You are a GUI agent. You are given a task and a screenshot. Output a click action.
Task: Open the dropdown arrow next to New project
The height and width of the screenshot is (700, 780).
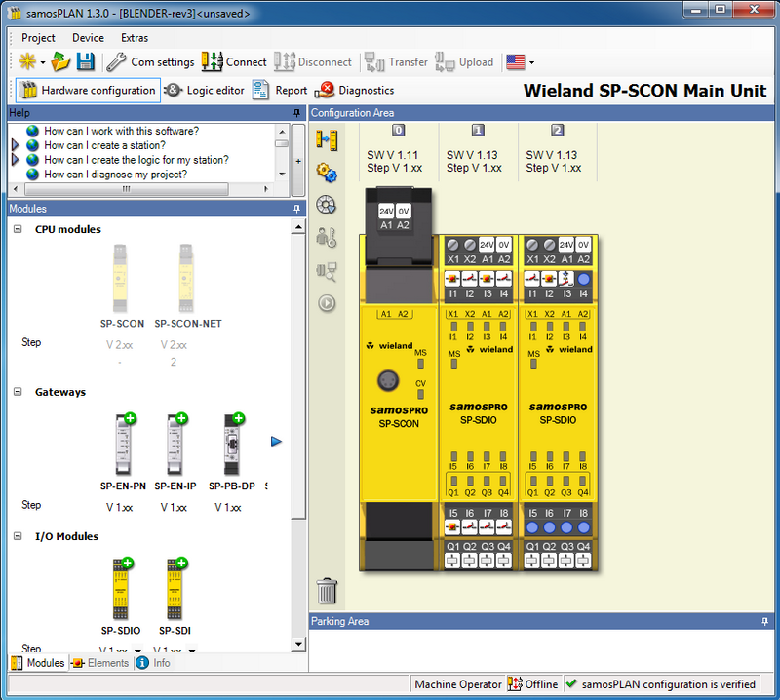click(x=43, y=62)
